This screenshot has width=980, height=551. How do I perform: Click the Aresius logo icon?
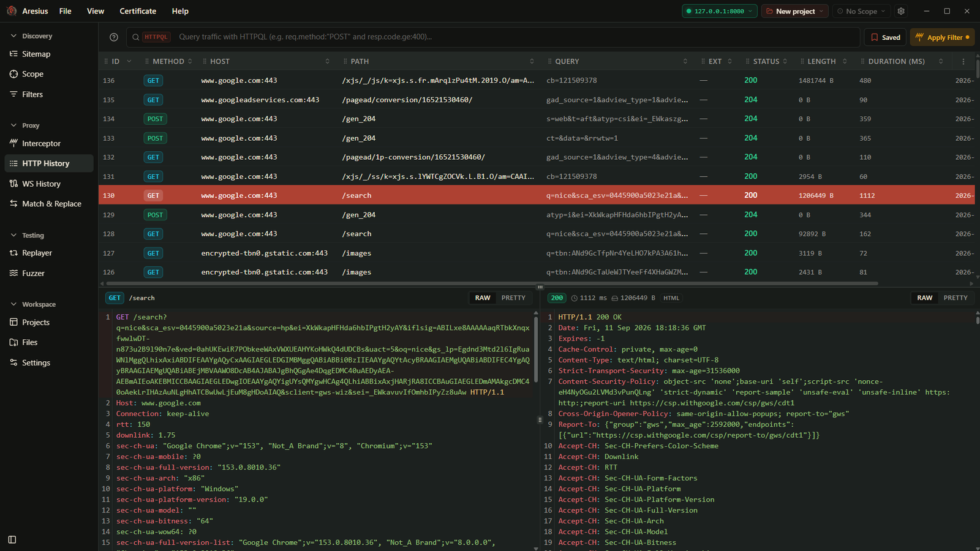click(11, 11)
